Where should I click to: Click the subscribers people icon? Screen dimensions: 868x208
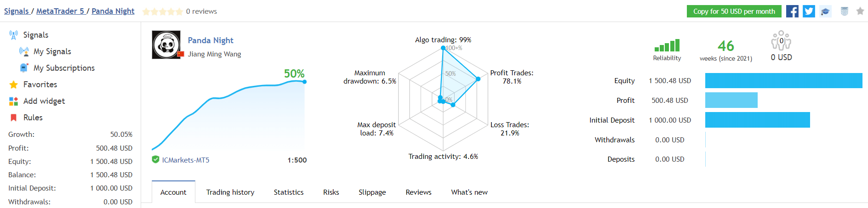pyautogui.click(x=781, y=41)
